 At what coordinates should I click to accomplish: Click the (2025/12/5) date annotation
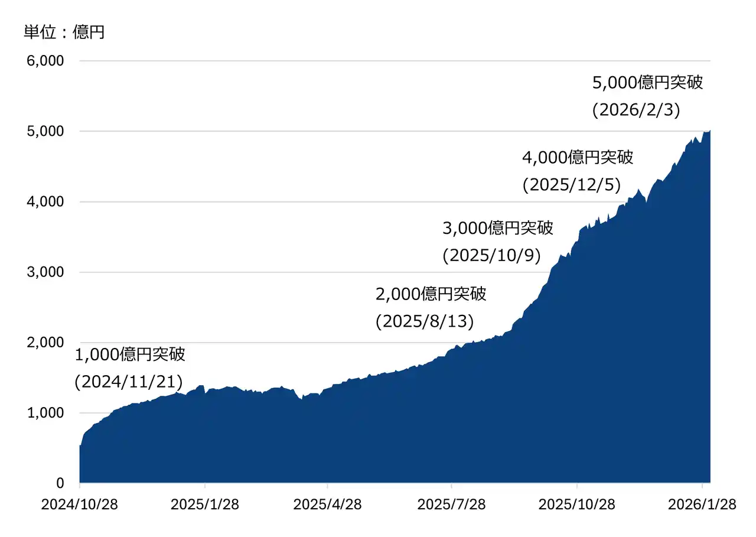click(571, 185)
